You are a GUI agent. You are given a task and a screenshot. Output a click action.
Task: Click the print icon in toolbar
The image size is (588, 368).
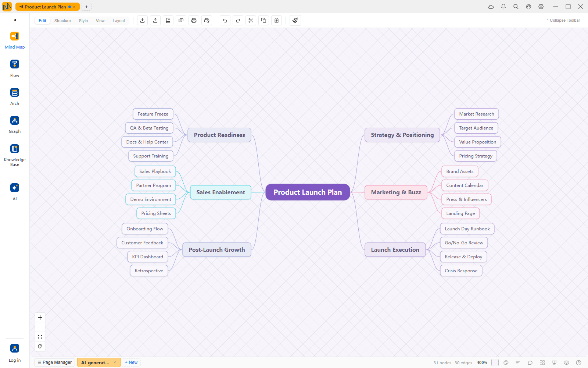[x=194, y=21]
